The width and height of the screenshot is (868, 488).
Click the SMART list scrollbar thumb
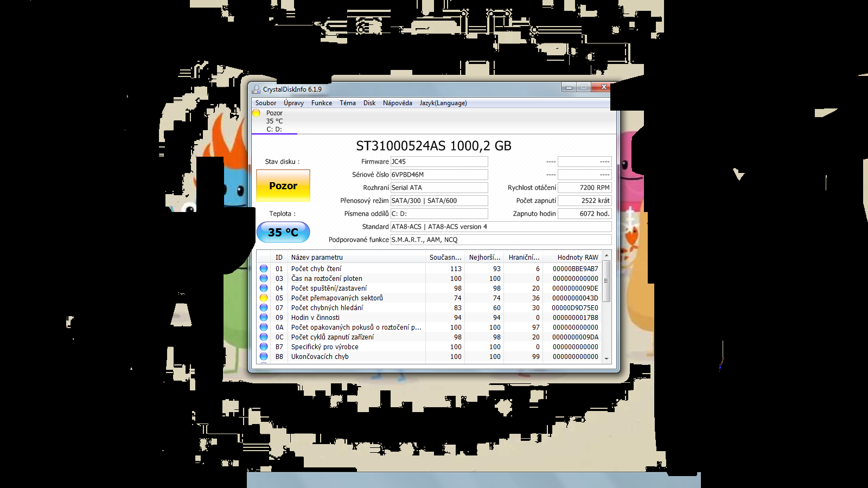(607, 281)
